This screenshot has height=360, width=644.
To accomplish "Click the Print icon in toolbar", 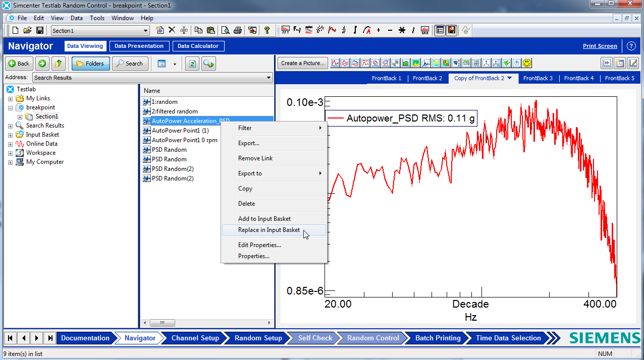I will pyautogui.click(x=238, y=30).
